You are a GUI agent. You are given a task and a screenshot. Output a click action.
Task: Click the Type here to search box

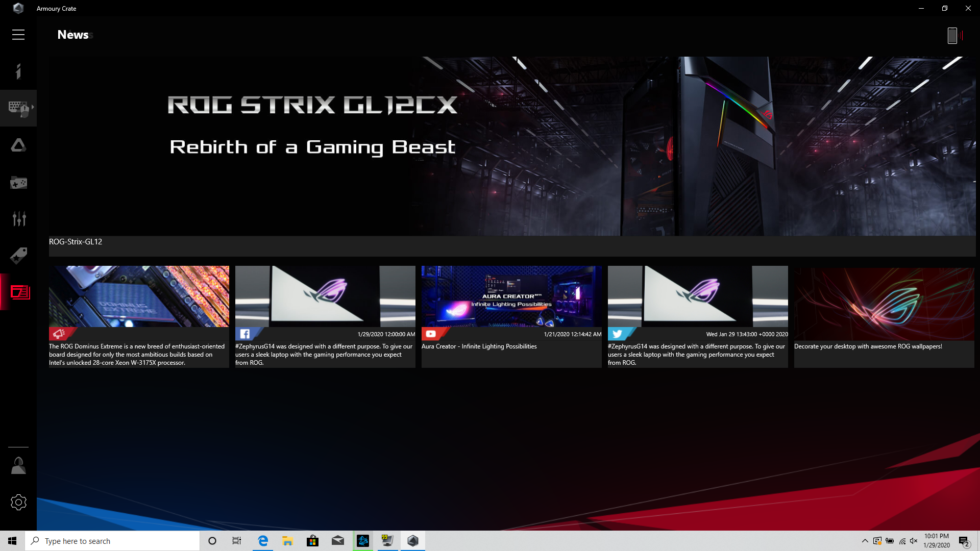(112, 541)
